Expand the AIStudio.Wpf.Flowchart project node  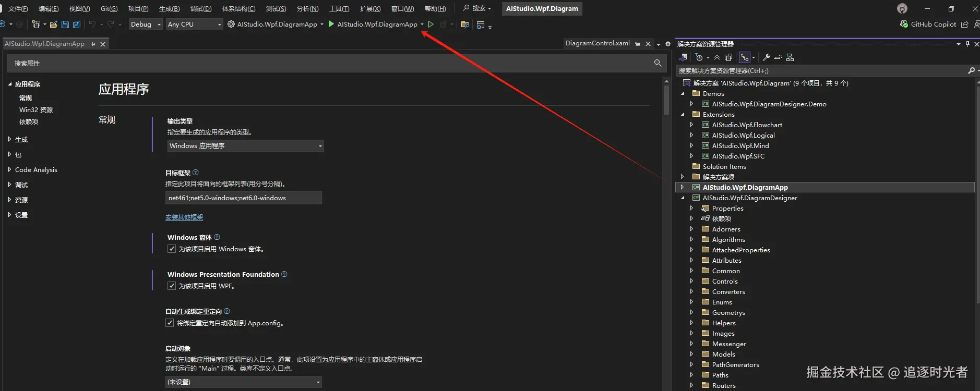pyautogui.click(x=691, y=125)
